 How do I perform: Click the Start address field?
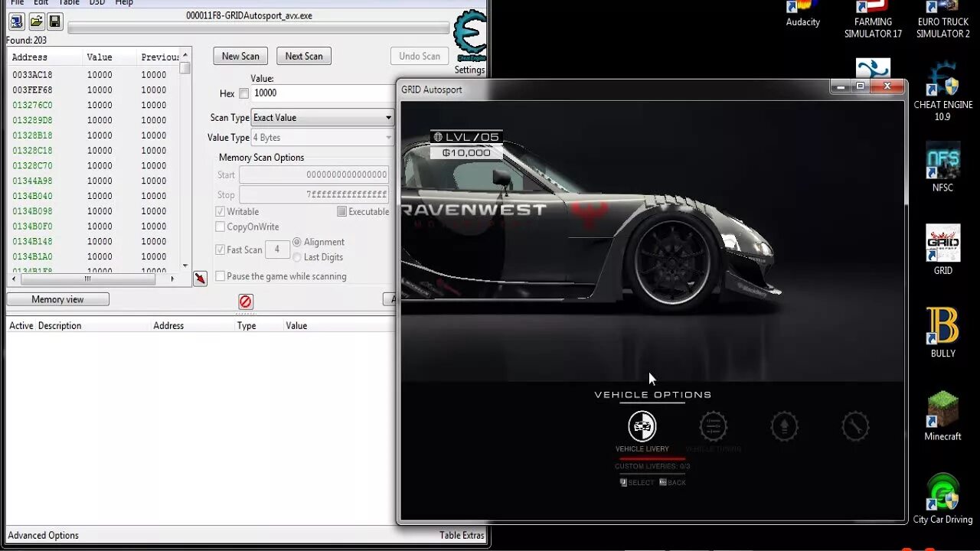pyautogui.click(x=314, y=175)
